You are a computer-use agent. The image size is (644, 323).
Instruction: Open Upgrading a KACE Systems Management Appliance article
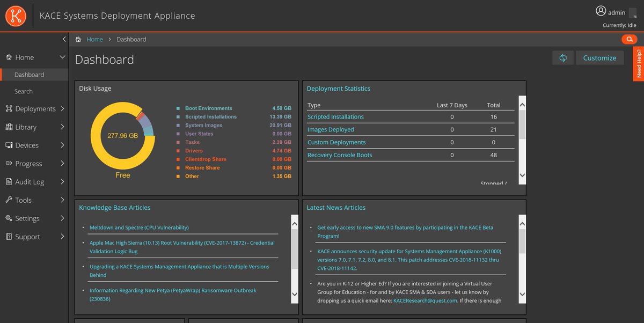click(179, 270)
